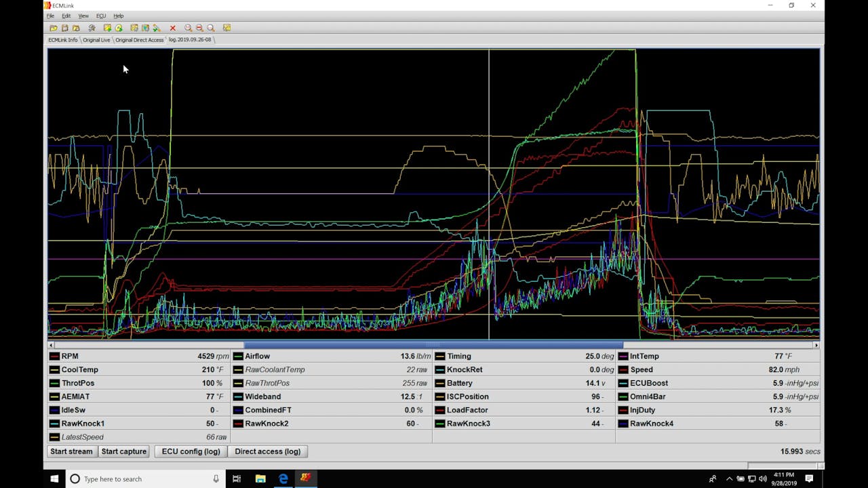
Task: Click the Direct access (log) button
Action: (x=267, y=451)
